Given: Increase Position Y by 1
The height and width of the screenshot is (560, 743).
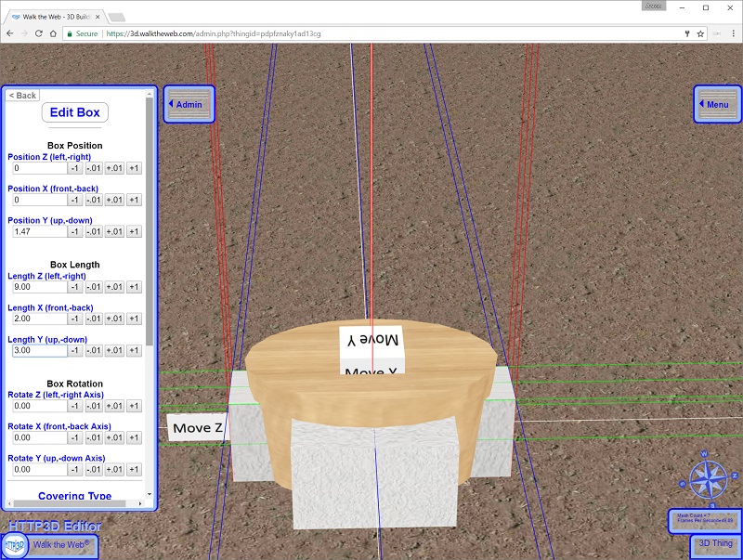Looking at the screenshot, I should click(x=134, y=231).
